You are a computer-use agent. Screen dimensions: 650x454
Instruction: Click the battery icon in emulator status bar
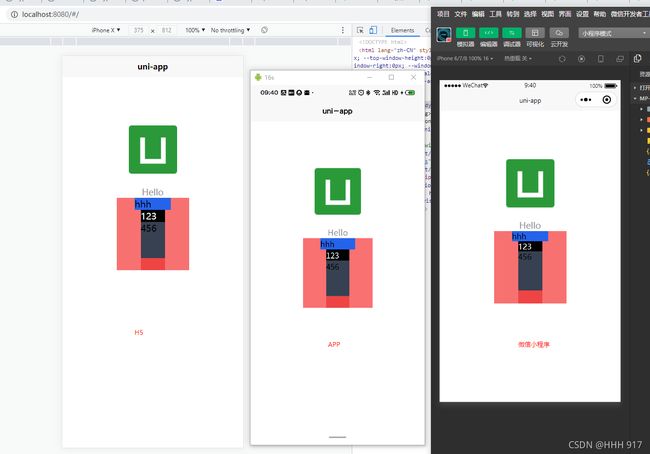[x=410, y=92]
